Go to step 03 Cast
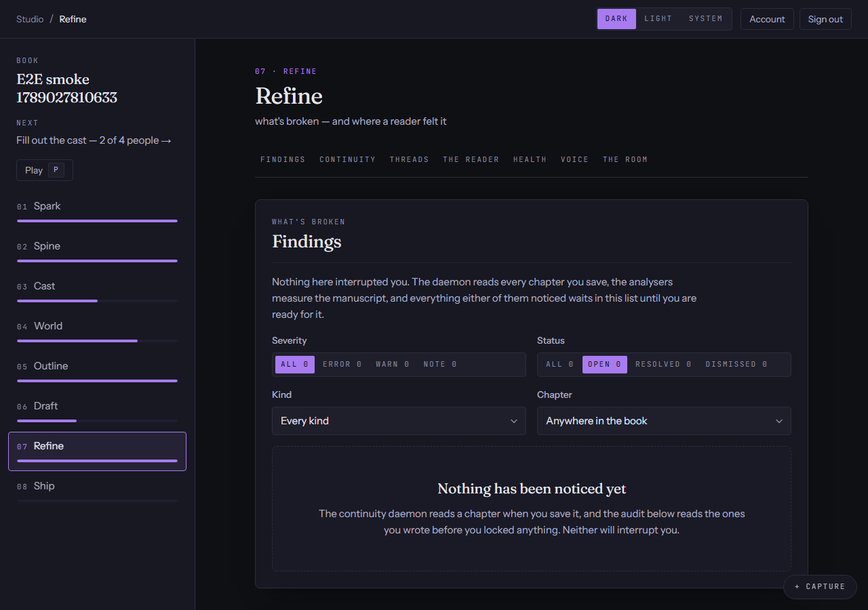Image resolution: width=868 pixels, height=610 pixels. (97, 291)
